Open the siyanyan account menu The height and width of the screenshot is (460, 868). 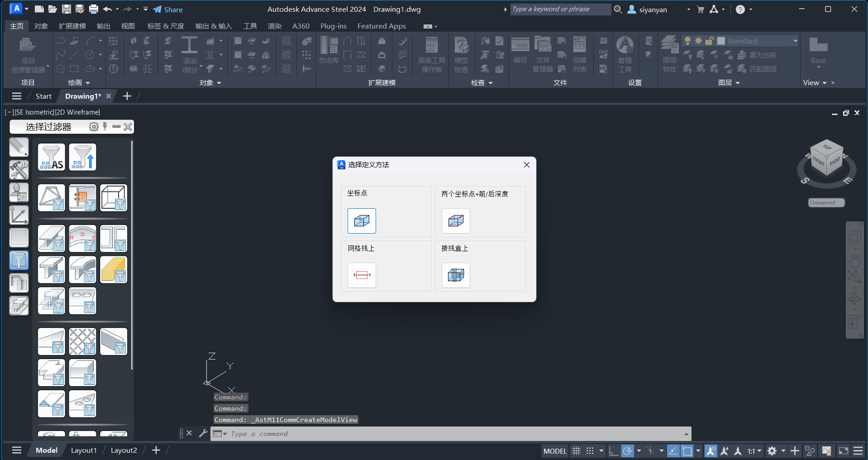(x=659, y=10)
